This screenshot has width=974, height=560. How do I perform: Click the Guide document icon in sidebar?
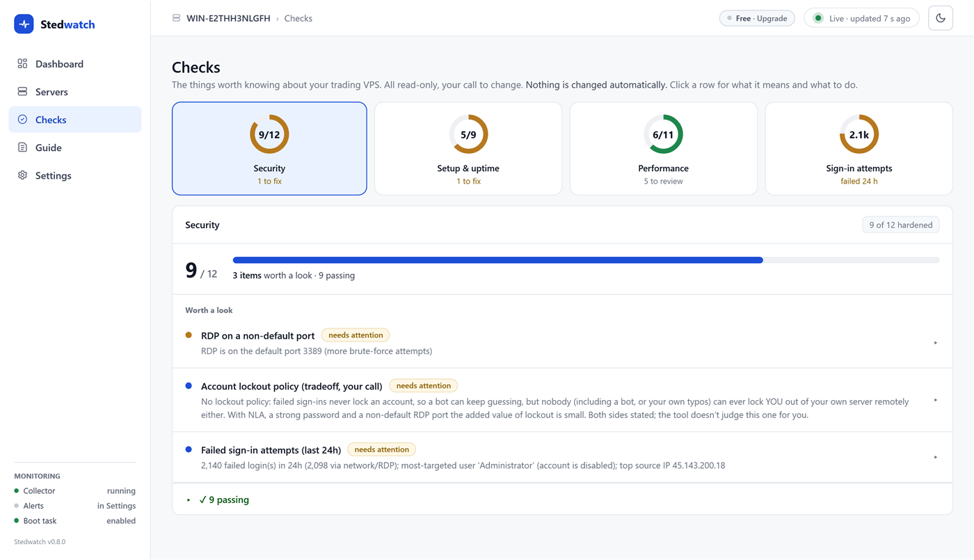coord(22,147)
